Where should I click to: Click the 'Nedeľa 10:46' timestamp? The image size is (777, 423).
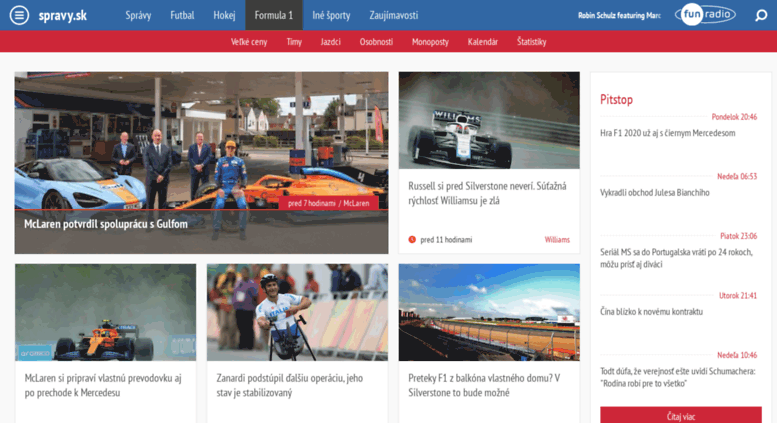pos(737,355)
